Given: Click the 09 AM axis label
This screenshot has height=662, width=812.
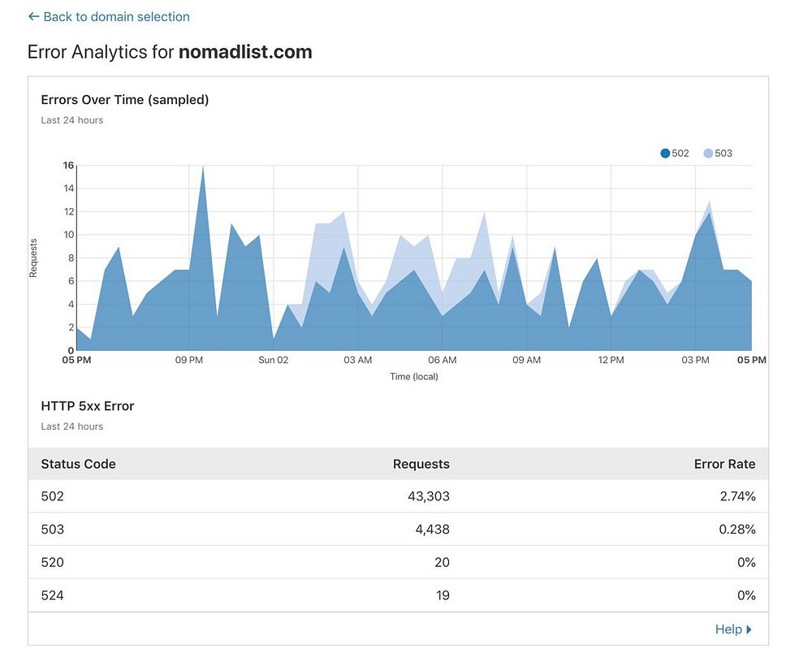Looking at the screenshot, I should tap(527, 360).
